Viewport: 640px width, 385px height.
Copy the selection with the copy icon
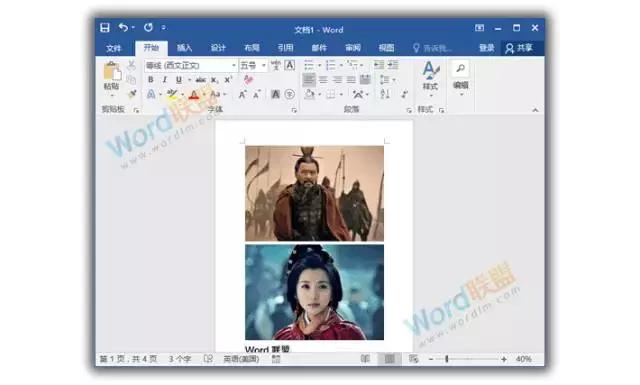tap(131, 80)
